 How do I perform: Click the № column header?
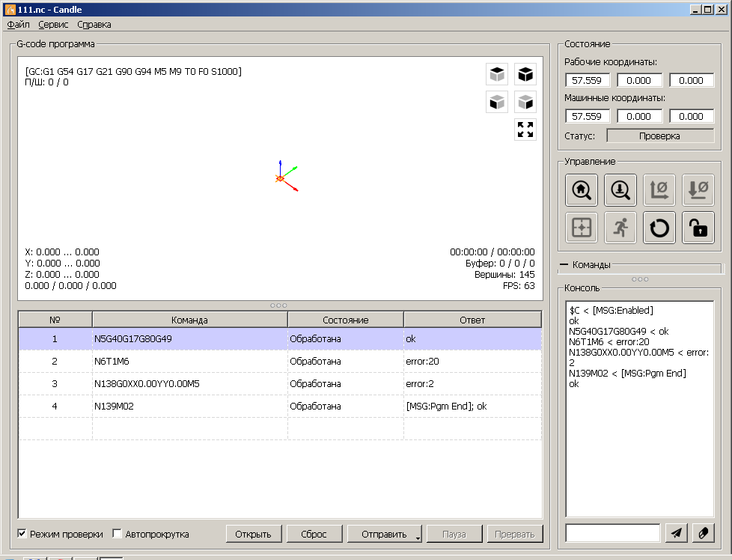point(55,320)
